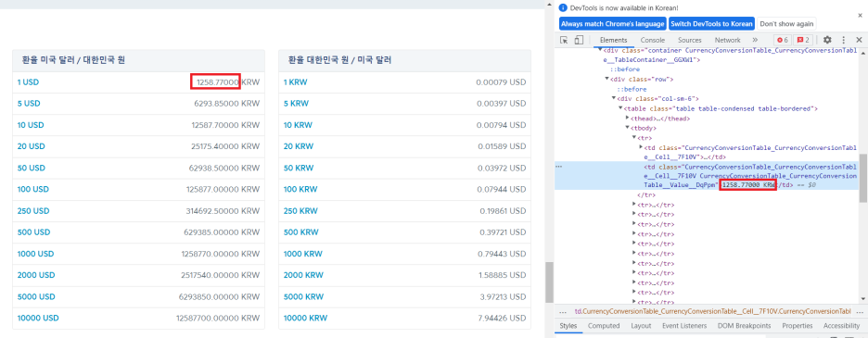This screenshot has height=338, width=868.
Task: Switch to the Console tab
Action: 653,40
